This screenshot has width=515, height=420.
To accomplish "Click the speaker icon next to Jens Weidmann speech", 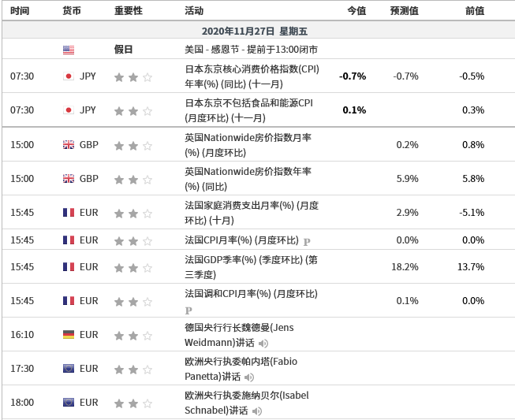I will [x=263, y=344].
